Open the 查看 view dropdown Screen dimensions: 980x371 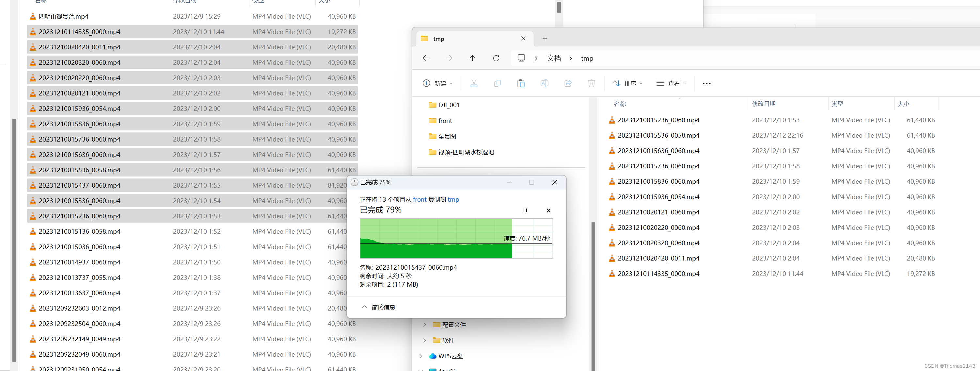[x=671, y=83]
